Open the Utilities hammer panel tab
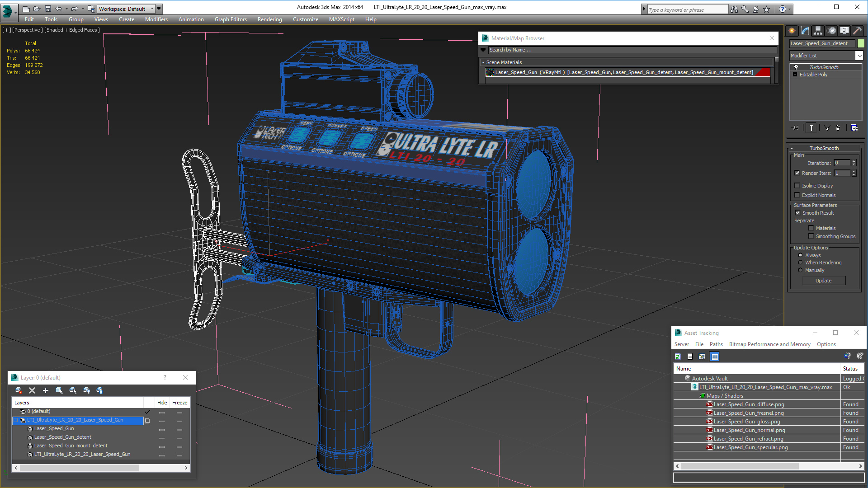 point(857,31)
